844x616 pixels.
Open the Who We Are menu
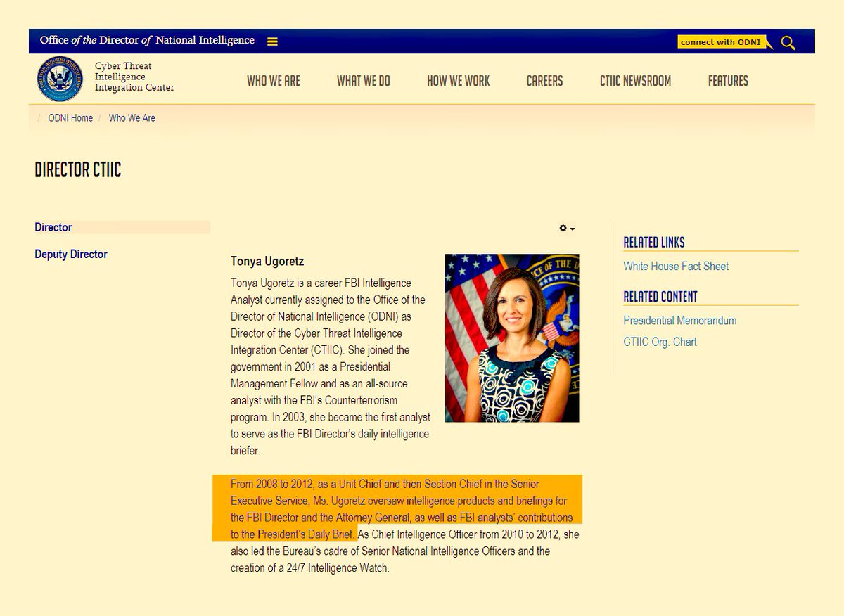pyautogui.click(x=274, y=81)
